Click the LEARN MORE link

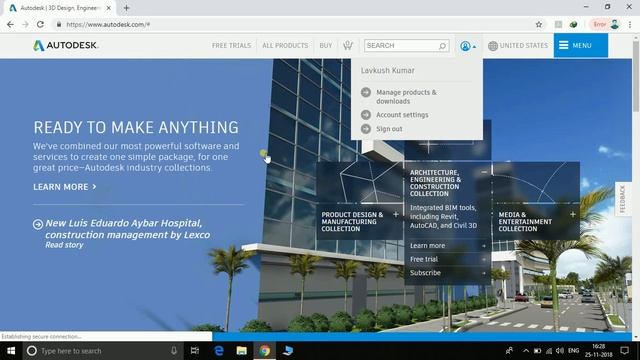(x=64, y=187)
